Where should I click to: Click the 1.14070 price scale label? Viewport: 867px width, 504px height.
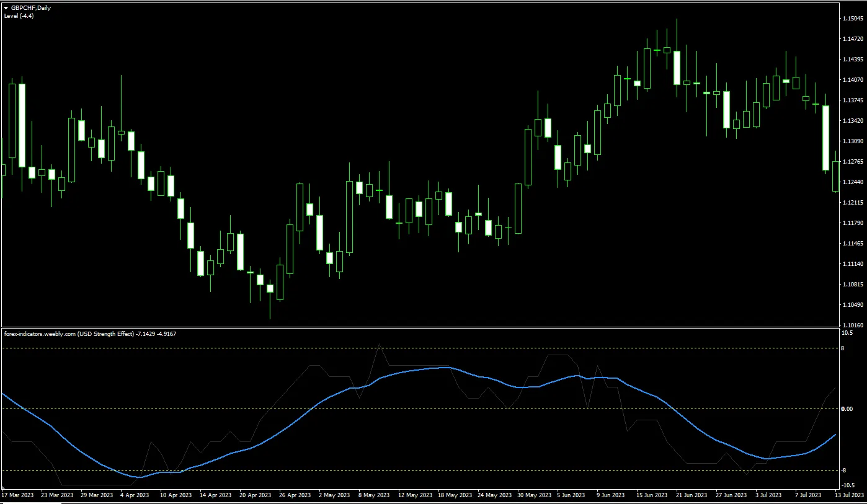click(x=853, y=79)
